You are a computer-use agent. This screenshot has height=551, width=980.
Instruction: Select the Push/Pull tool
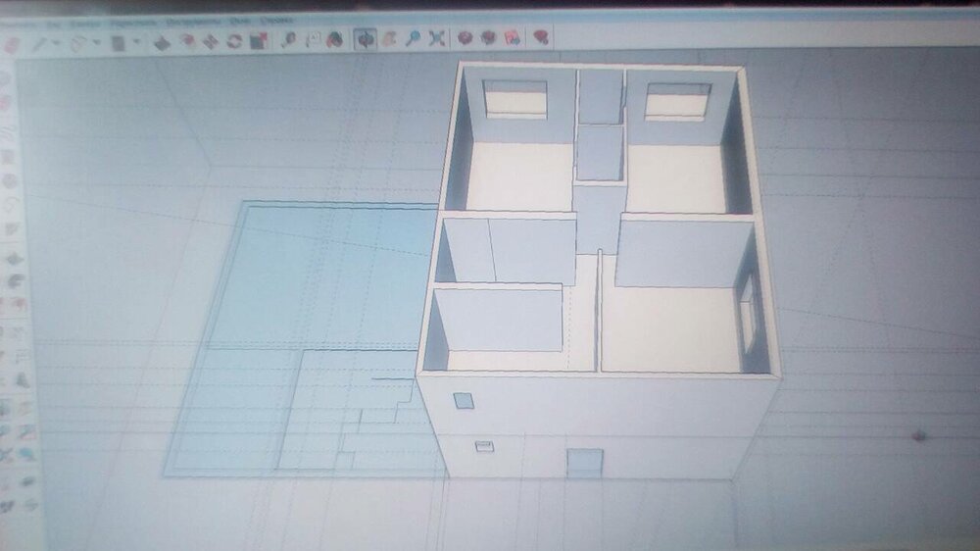pyautogui.click(x=162, y=42)
